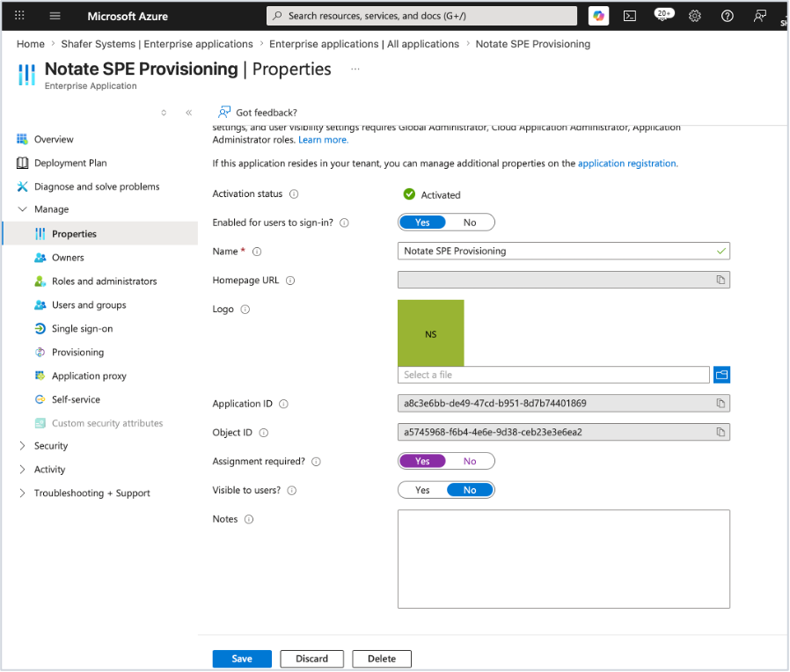Screen dimensions: 790x672
Task: Show info tooltip for Assignment required
Action: pos(316,462)
